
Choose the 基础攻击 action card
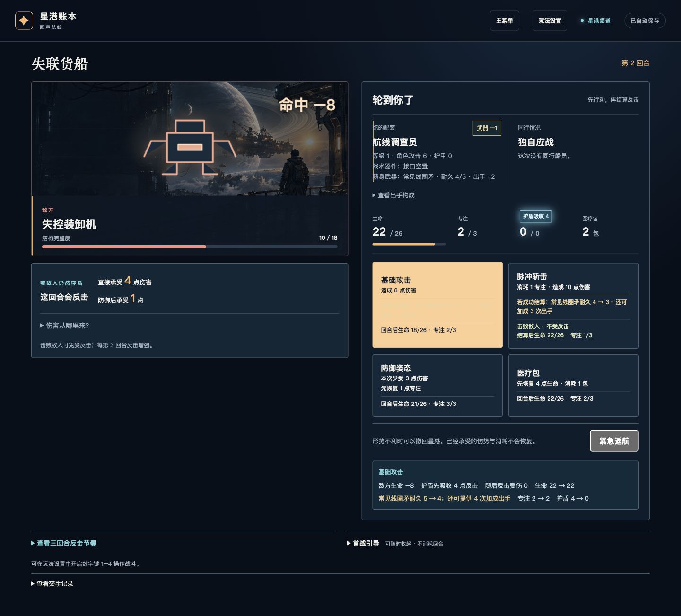click(437, 305)
